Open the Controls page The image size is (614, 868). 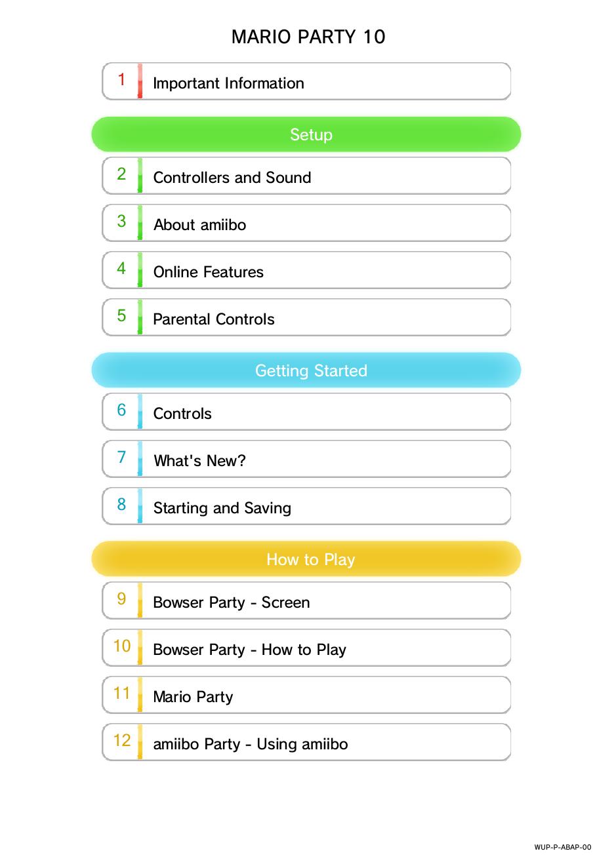click(x=306, y=413)
